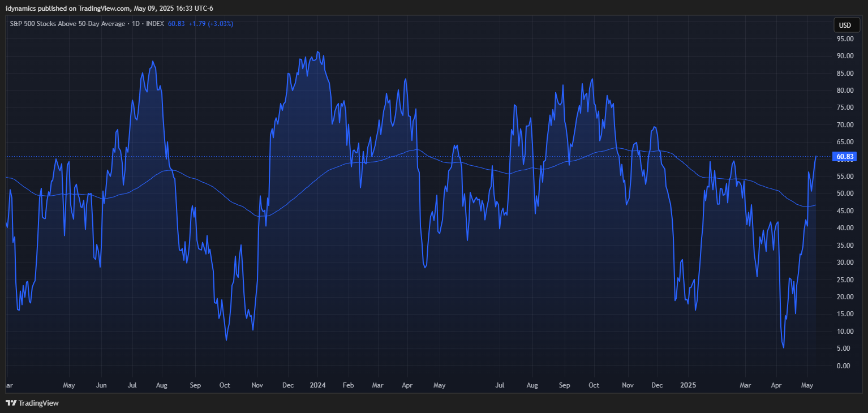Click the 70.00 price axis label

845,125
